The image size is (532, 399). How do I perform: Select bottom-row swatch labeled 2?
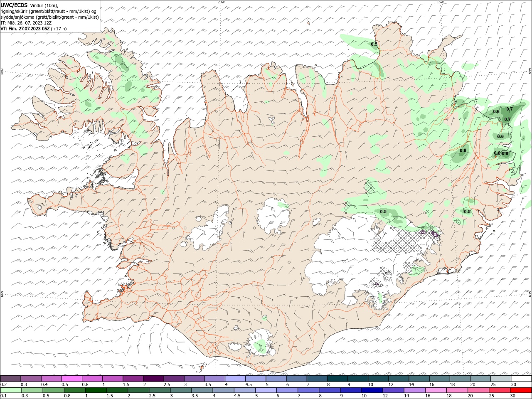click(x=138, y=390)
